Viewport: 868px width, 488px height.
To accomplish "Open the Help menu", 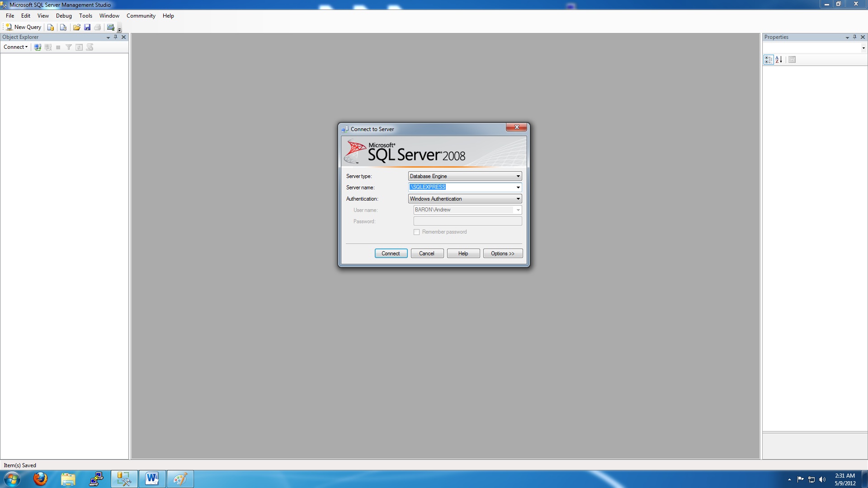I will click(168, 16).
